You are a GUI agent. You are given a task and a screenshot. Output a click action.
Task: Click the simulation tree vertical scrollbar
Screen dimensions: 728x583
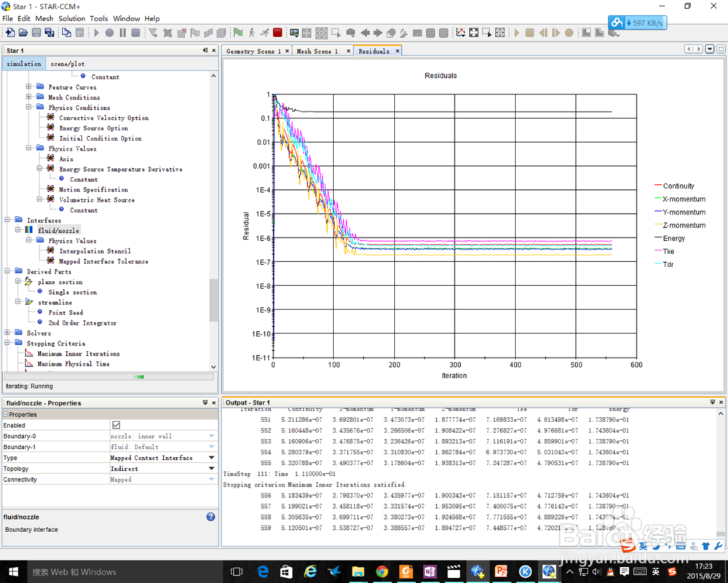coord(213,300)
